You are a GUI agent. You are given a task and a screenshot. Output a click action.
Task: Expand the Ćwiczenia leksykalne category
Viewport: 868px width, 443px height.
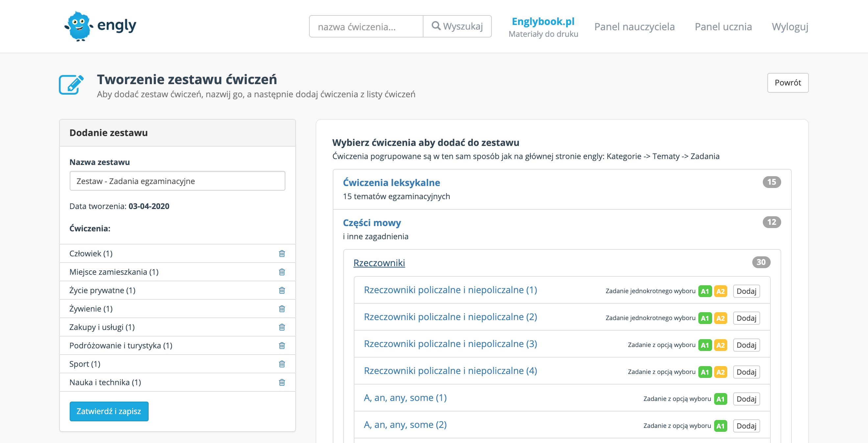[x=392, y=182]
